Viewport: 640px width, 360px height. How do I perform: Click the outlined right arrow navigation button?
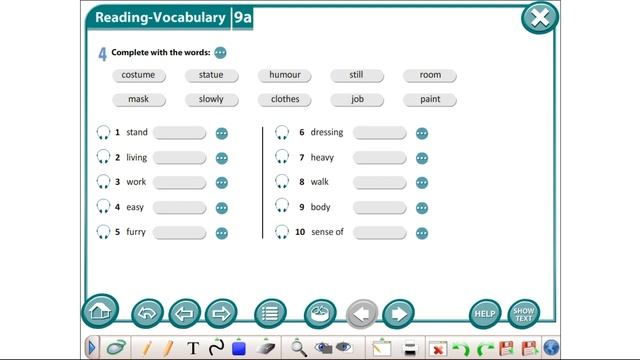coord(221,313)
